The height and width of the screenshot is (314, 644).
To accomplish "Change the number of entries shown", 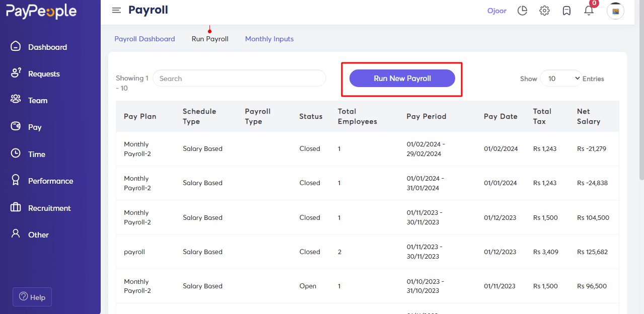I will (x=560, y=78).
